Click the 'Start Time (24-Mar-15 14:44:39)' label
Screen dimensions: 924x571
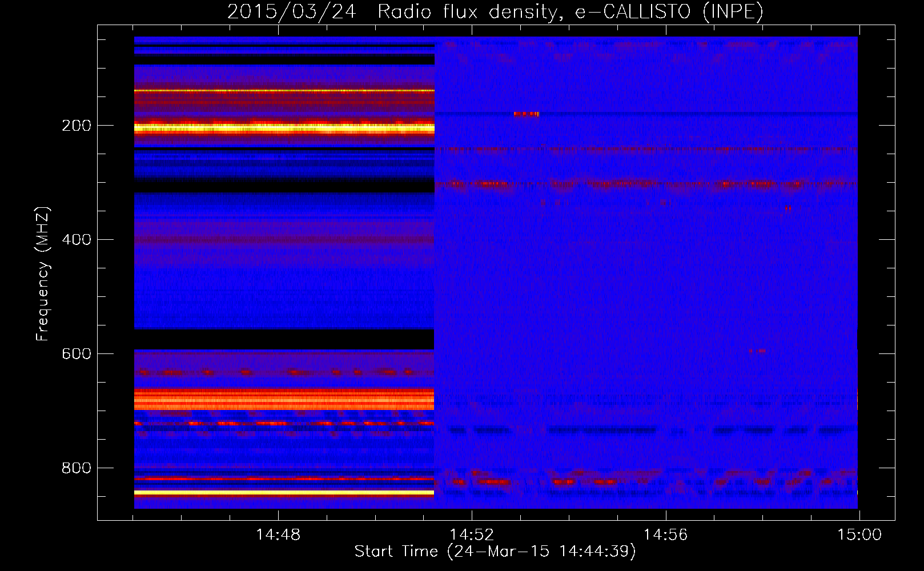pyautogui.click(x=495, y=552)
